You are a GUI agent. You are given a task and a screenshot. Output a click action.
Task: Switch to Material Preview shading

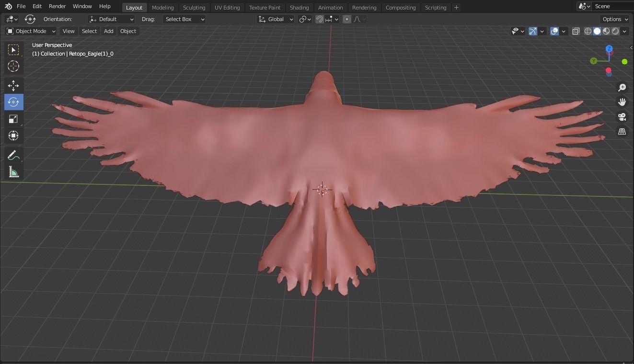[x=606, y=31]
